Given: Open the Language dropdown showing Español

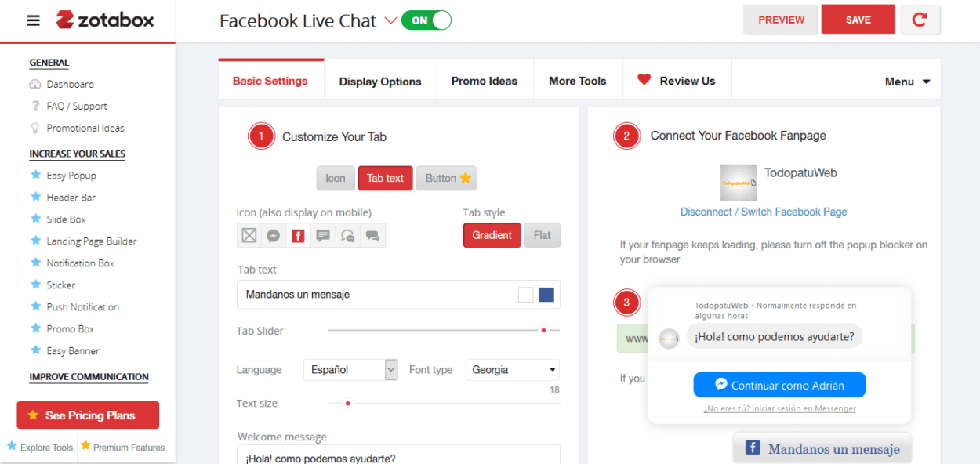Looking at the screenshot, I should click(x=350, y=369).
